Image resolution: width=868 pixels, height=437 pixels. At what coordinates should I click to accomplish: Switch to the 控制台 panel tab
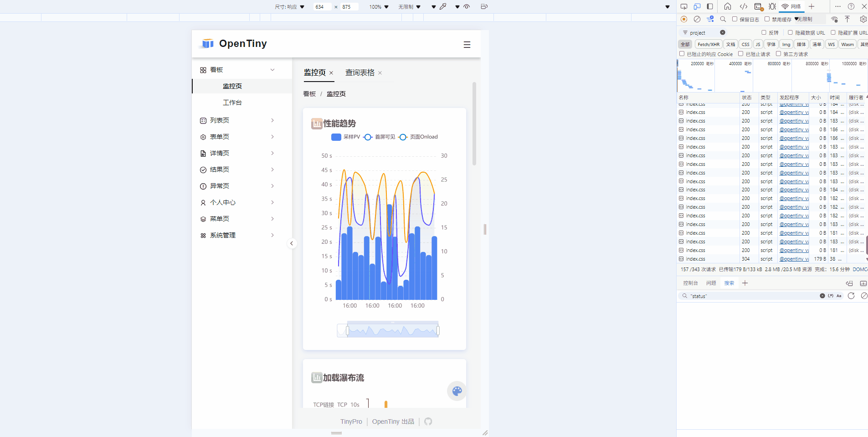coord(690,283)
